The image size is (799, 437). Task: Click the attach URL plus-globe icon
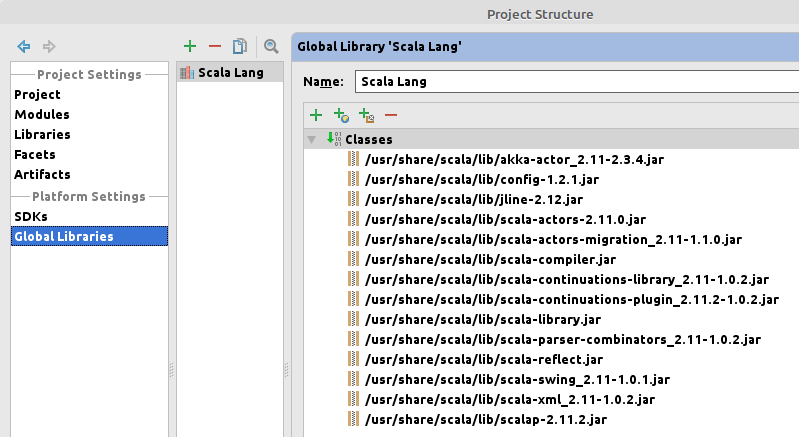(x=341, y=116)
